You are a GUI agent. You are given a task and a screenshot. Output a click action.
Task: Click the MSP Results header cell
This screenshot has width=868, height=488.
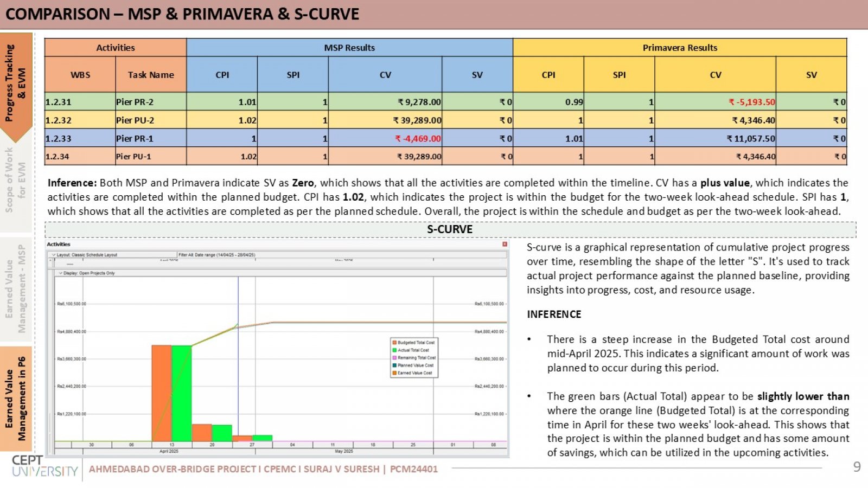pos(349,48)
